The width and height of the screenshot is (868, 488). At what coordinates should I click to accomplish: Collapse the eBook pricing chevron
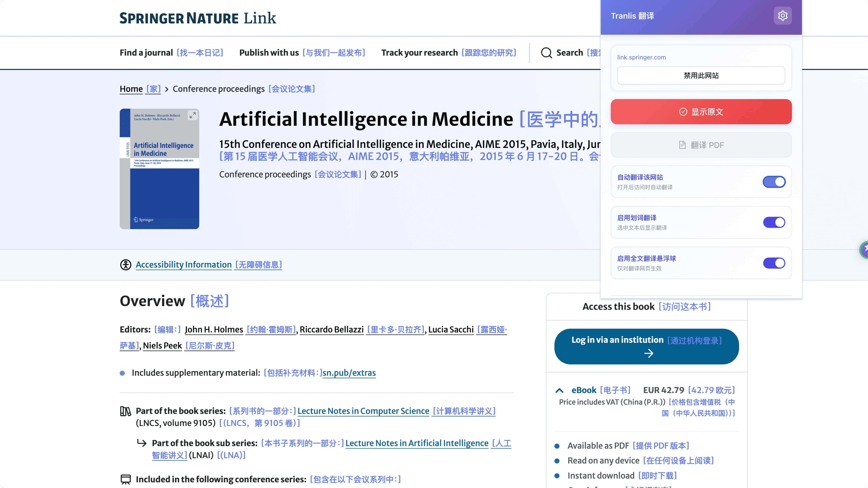(559, 390)
